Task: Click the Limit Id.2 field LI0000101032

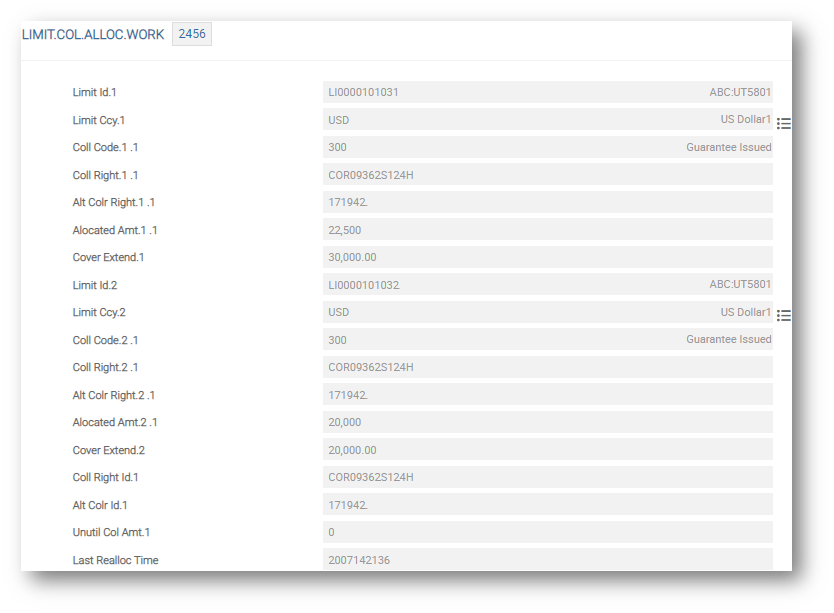Action: [x=547, y=285]
